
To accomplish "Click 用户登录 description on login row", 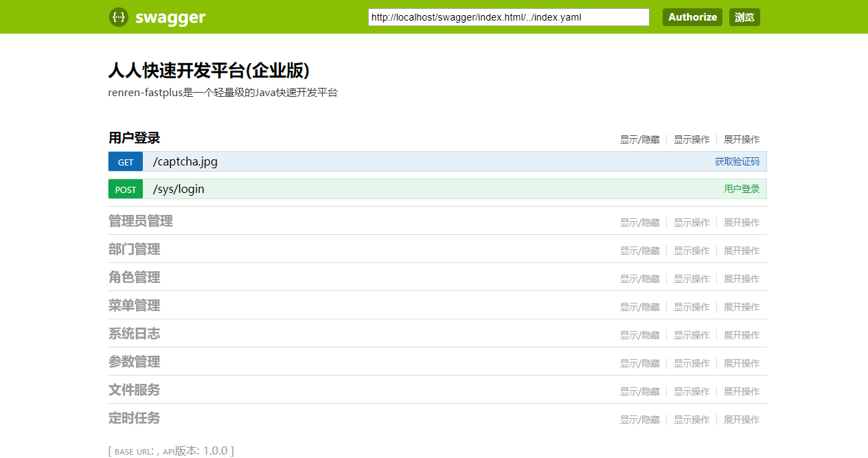I will [742, 190].
